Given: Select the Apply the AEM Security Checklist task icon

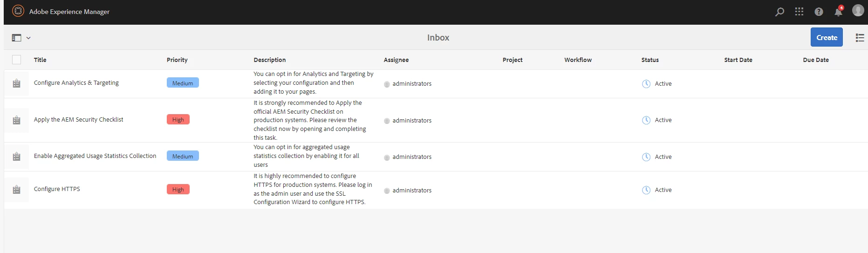Looking at the screenshot, I should click(x=16, y=120).
